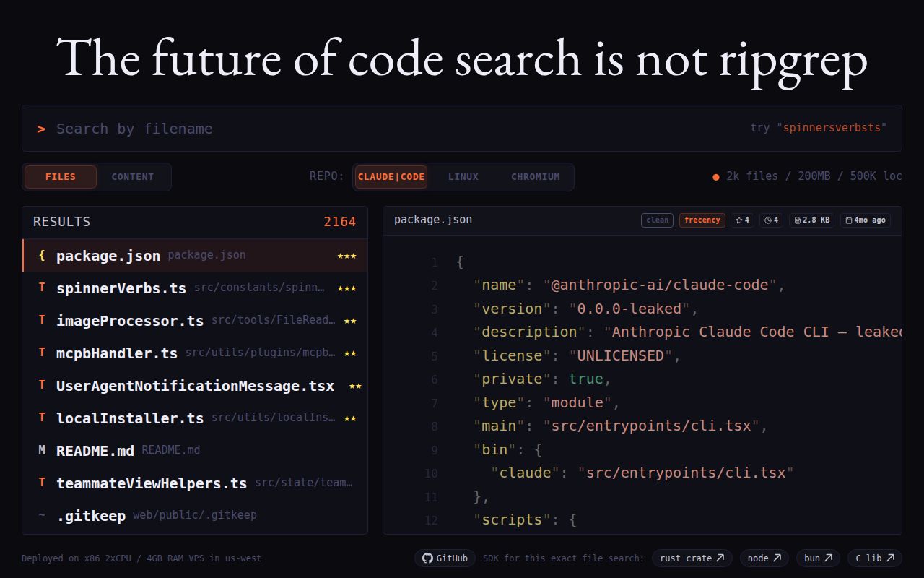Click the three-star rating on package.json row
This screenshot has width=924, height=578.
(346, 256)
